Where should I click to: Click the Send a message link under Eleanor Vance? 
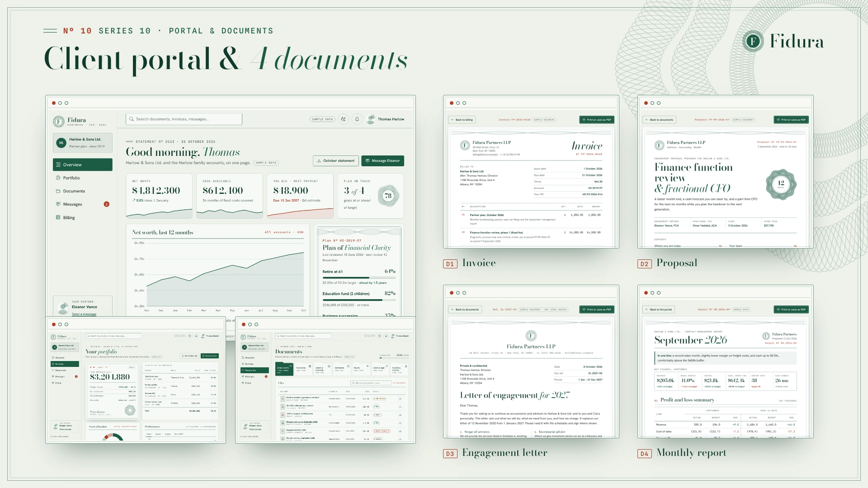[x=84, y=314]
